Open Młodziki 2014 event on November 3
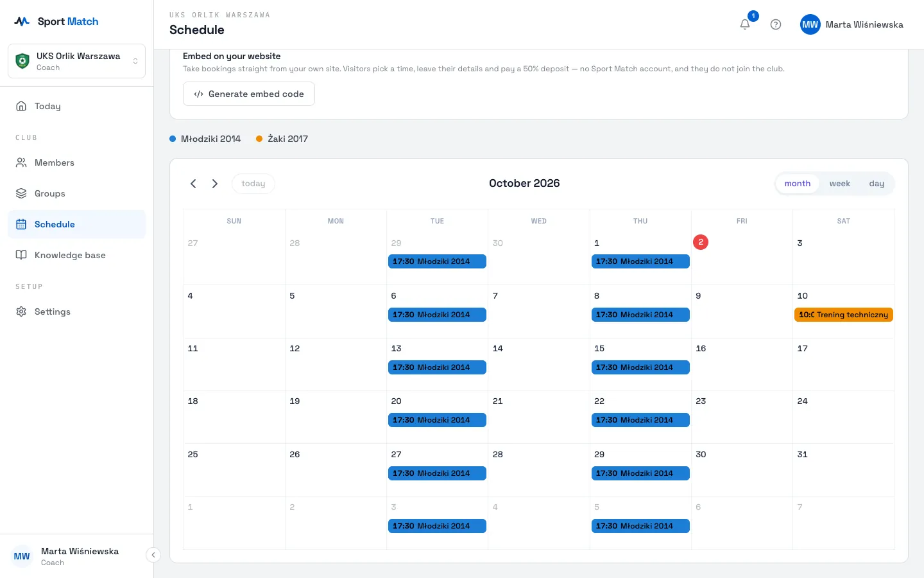The height and width of the screenshot is (578, 924). [437, 526]
